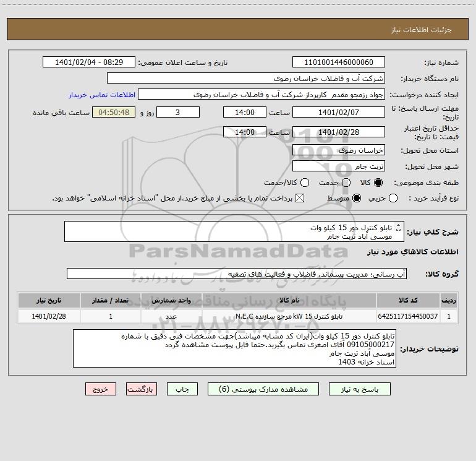Click the days remaining field showing 3

tap(178, 112)
